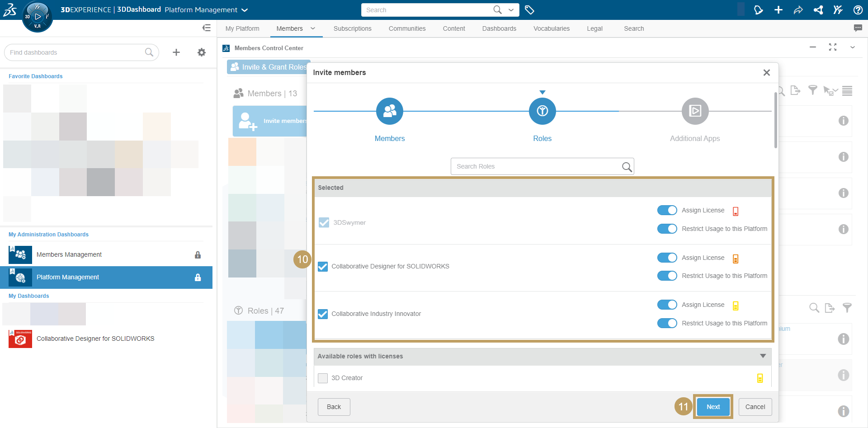
Task: Open Members Management dashboard
Action: 106,255
